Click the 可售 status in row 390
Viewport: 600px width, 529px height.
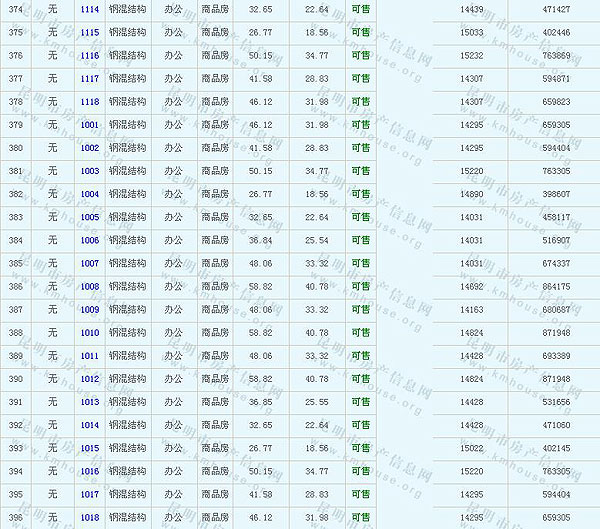pyautogui.click(x=360, y=379)
